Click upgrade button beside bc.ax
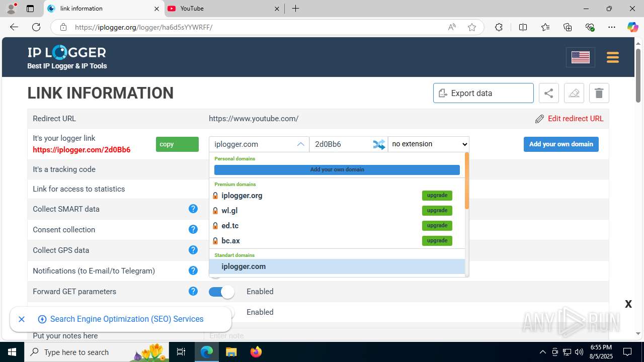The width and height of the screenshot is (644, 362). tap(437, 241)
